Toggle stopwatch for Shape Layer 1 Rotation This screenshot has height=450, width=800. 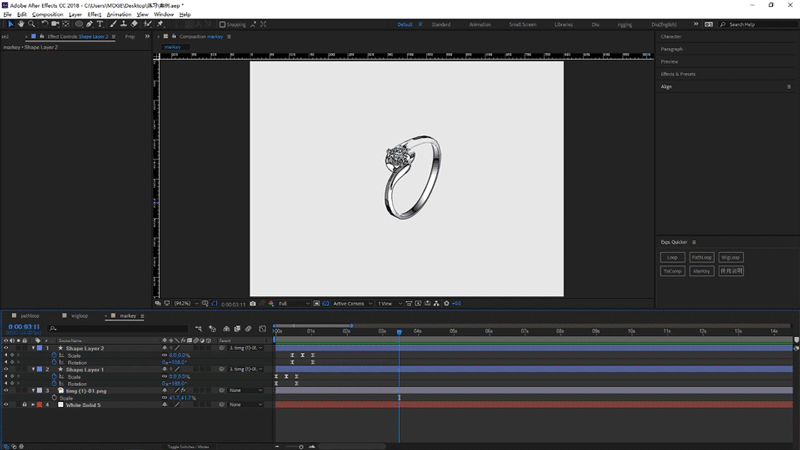pos(54,383)
